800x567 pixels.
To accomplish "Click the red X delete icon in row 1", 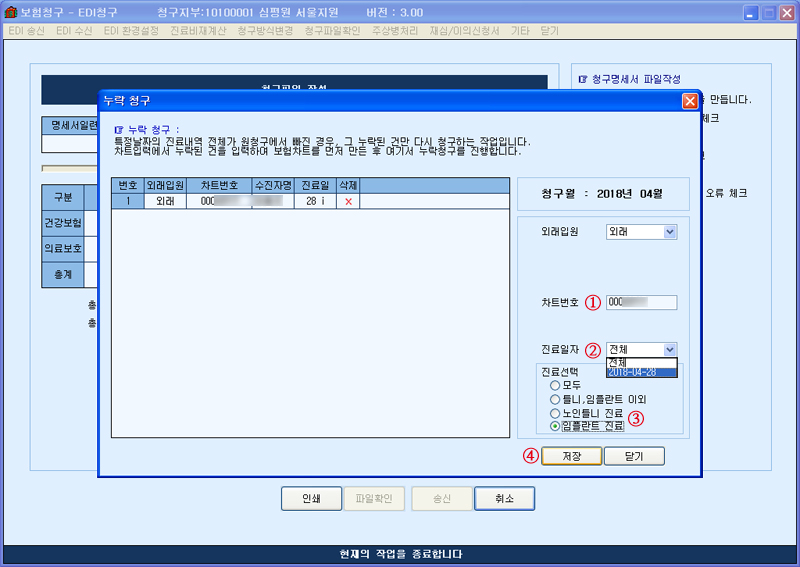I will coord(347,201).
